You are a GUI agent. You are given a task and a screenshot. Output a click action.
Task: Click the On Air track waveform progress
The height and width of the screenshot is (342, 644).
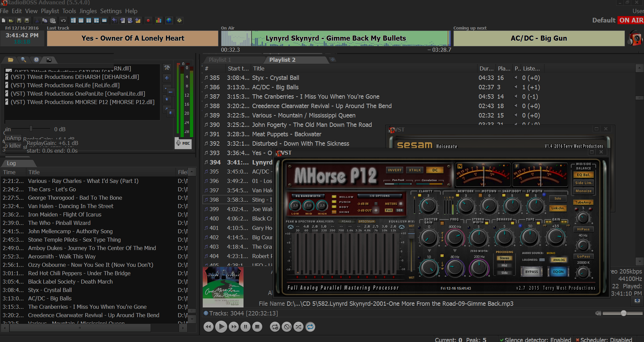pos(336,38)
